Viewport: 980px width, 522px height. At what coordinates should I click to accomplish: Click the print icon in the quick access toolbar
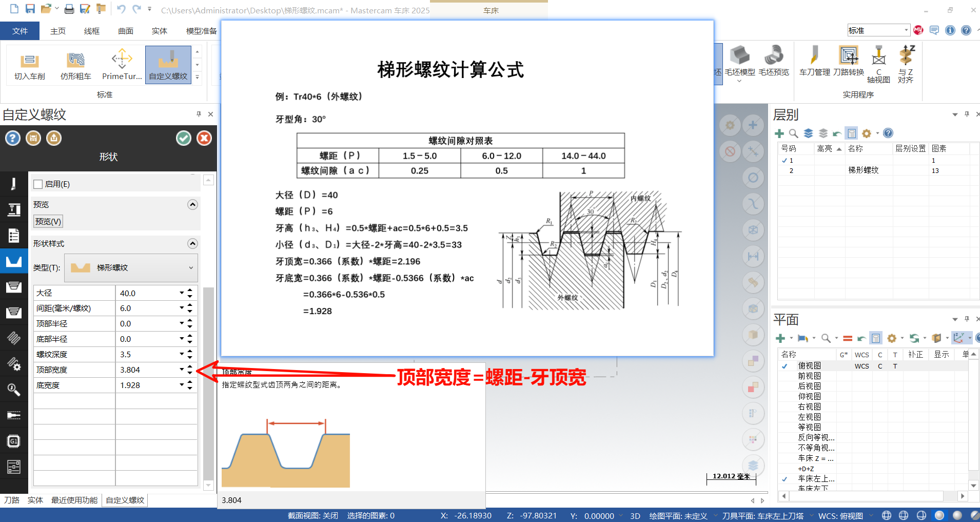point(69,9)
